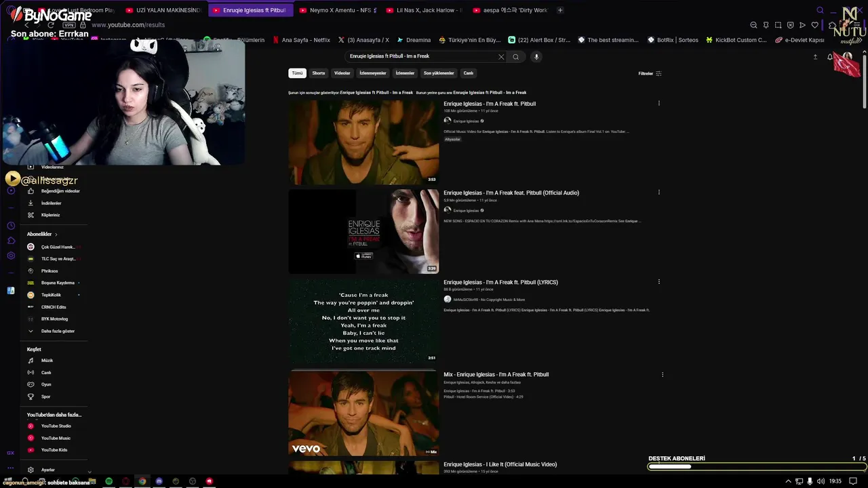Click the Official Audio album cover thumbnail
Image resolution: width=868 pixels, height=488 pixels.
tap(363, 232)
